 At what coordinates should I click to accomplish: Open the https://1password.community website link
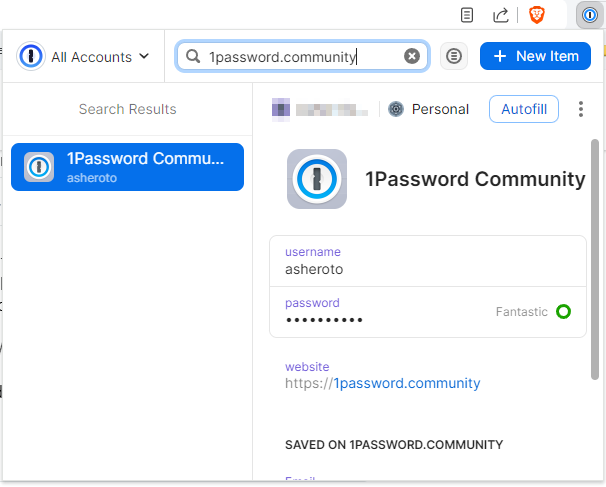(383, 383)
